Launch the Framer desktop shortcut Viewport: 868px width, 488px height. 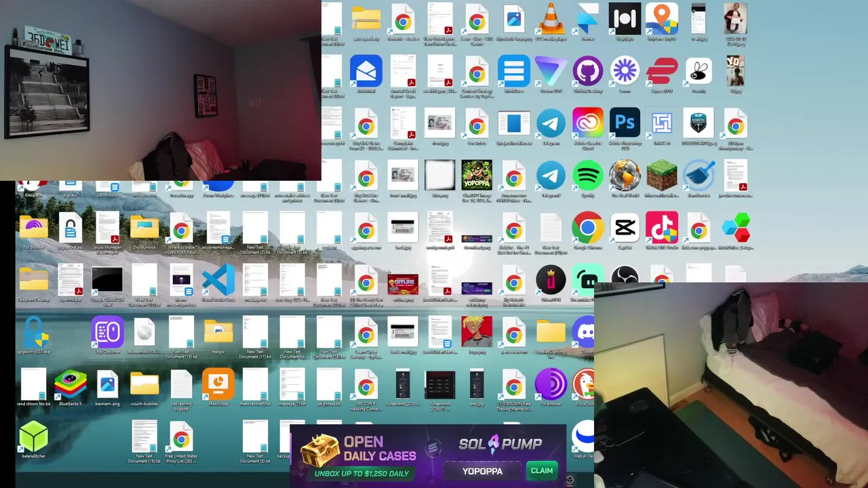(587, 18)
